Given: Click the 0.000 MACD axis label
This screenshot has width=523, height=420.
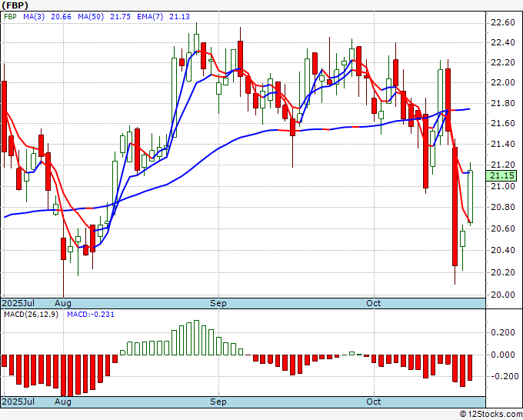Looking at the screenshot, I should [x=503, y=355].
